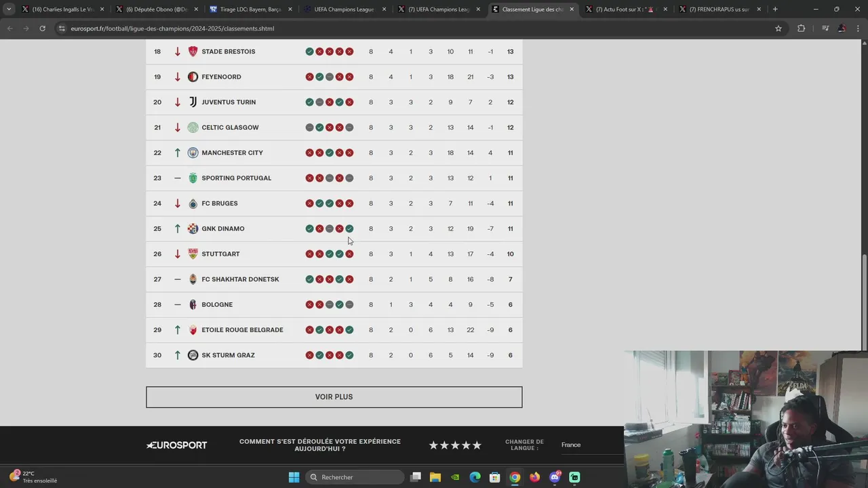Open the Chrome profile avatar

pos(842,28)
